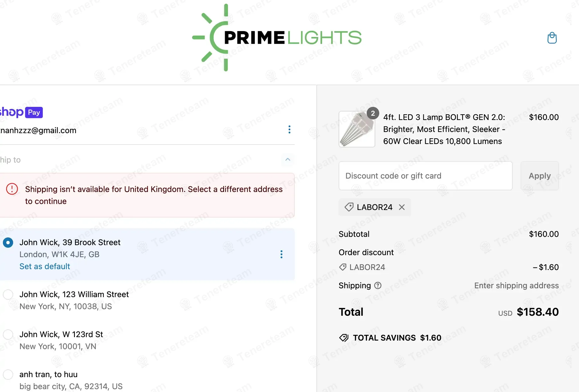This screenshot has width=579, height=392.
Task: Collapse the Ship to section
Action: point(287,159)
